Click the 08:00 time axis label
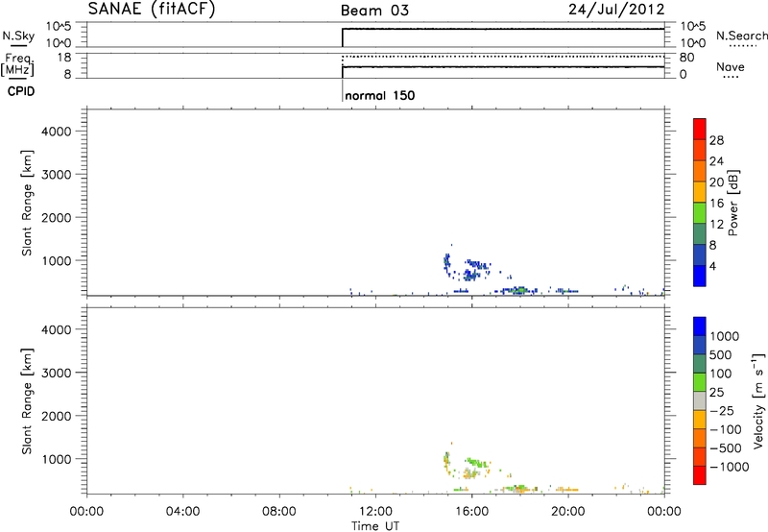The width and height of the screenshot is (768, 532). point(279,512)
